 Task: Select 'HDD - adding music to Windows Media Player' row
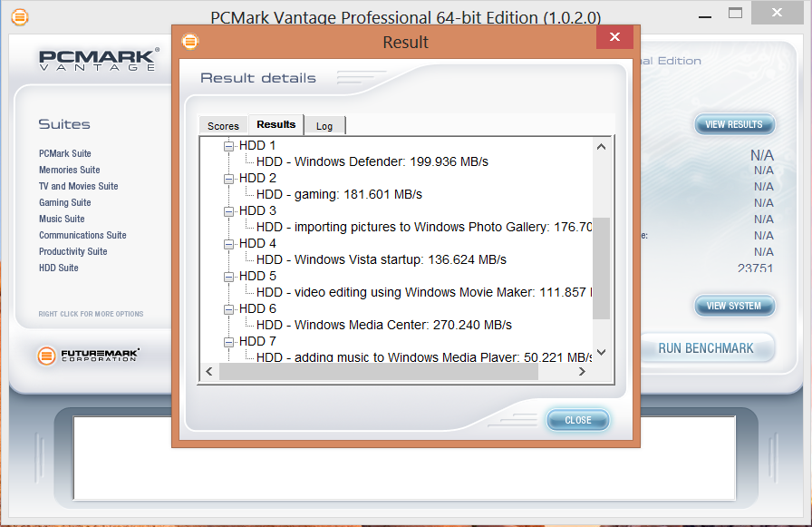coord(424,357)
